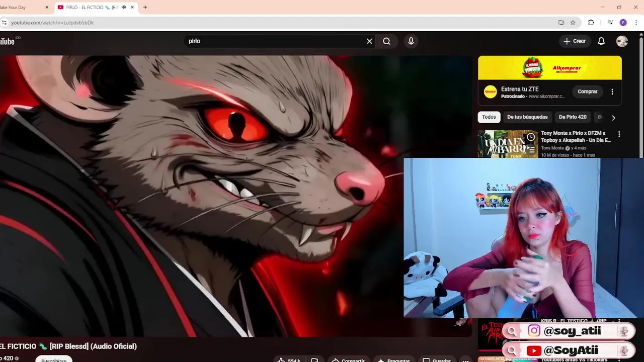Open the Chrome extensions puzzle icon
Viewport: 644px width, 362px height.
[x=591, y=23]
